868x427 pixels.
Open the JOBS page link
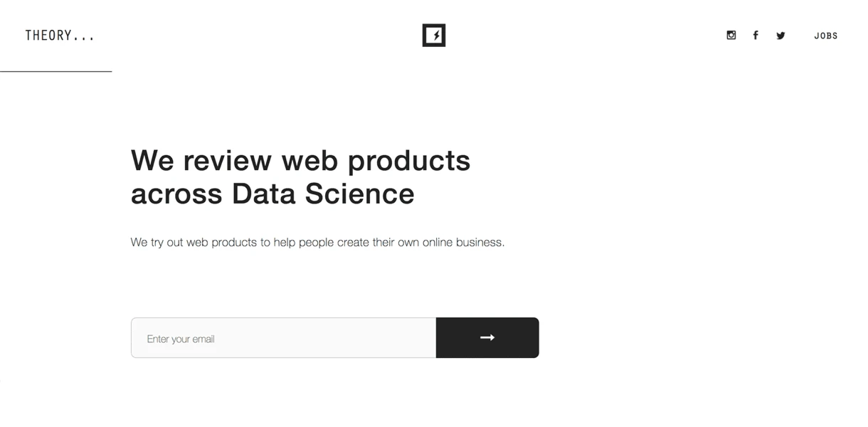click(826, 36)
